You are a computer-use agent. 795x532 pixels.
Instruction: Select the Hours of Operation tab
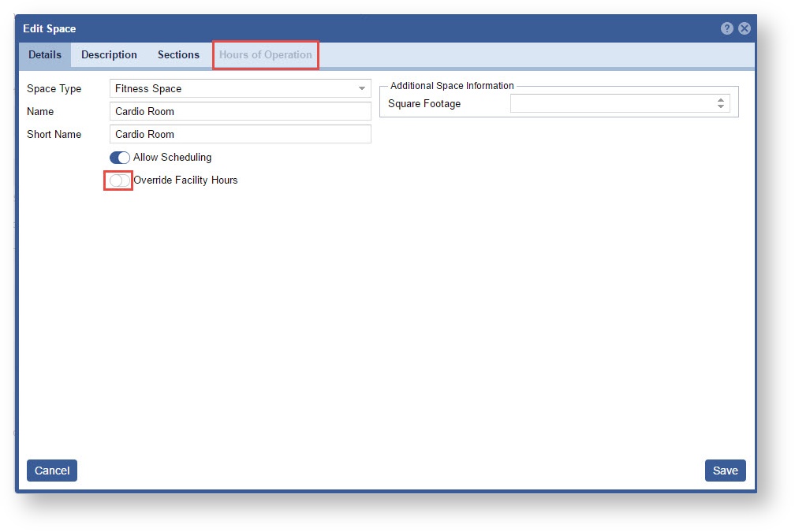[266, 55]
